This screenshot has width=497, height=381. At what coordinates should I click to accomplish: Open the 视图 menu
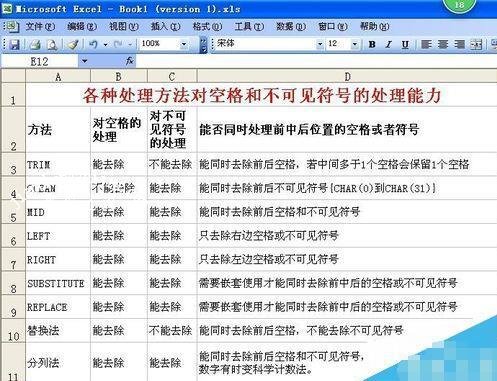tap(124, 26)
